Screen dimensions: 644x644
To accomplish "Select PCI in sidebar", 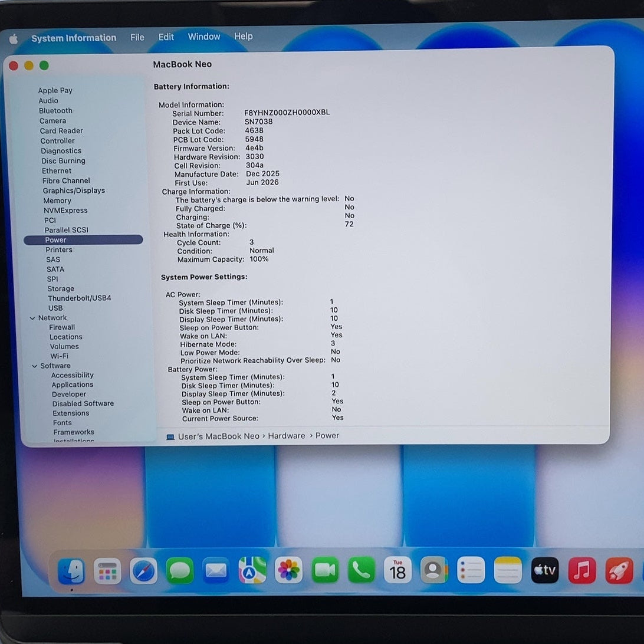I will (x=50, y=221).
